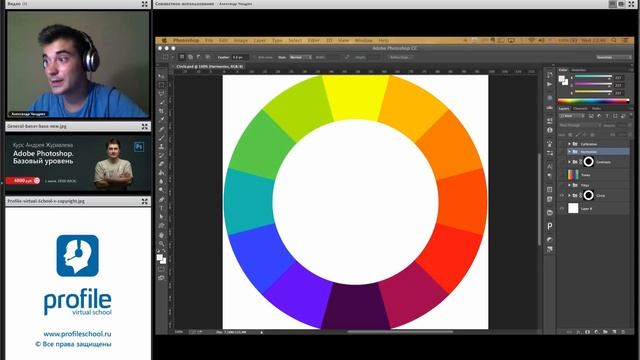
Task: Show the topmost layer group above Harmonies
Action: pyautogui.click(x=562, y=144)
